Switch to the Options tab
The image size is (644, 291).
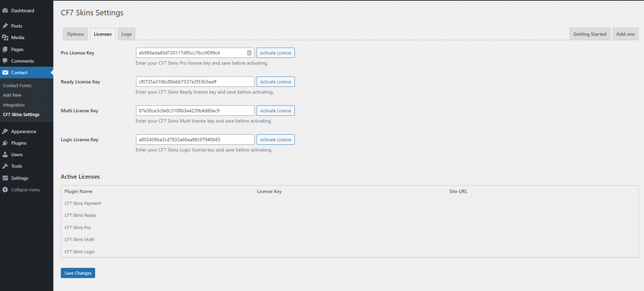pos(75,34)
